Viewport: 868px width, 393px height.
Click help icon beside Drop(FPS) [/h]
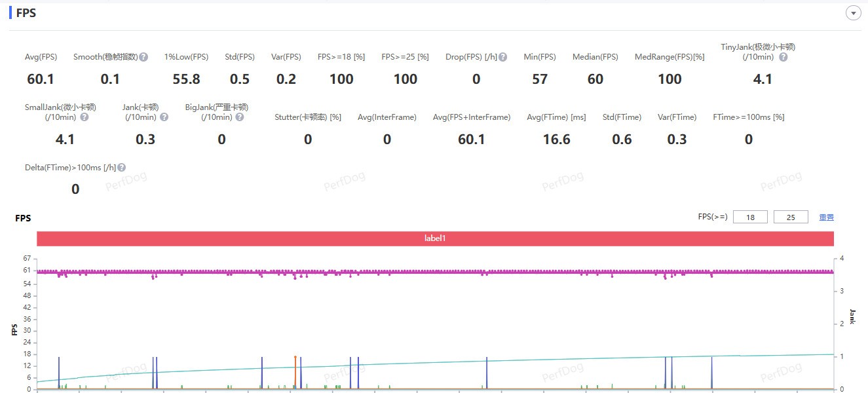click(503, 57)
